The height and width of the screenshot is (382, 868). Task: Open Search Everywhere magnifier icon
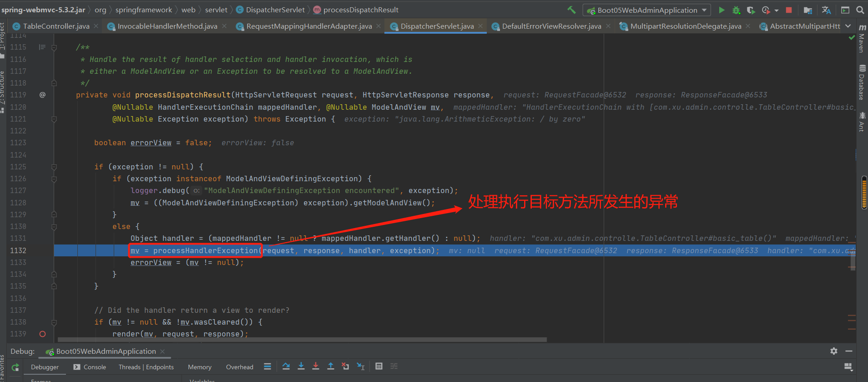860,10
